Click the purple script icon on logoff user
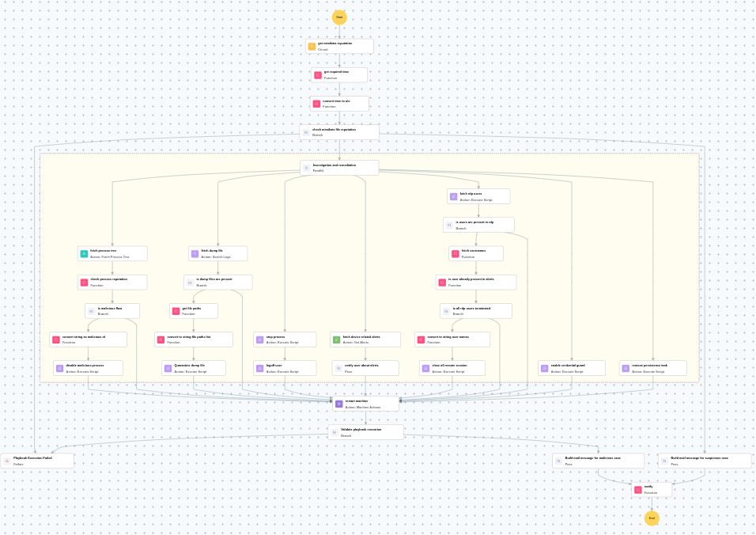Image resolution: width=756 pixels, height=535 pixels. (260, 368)
